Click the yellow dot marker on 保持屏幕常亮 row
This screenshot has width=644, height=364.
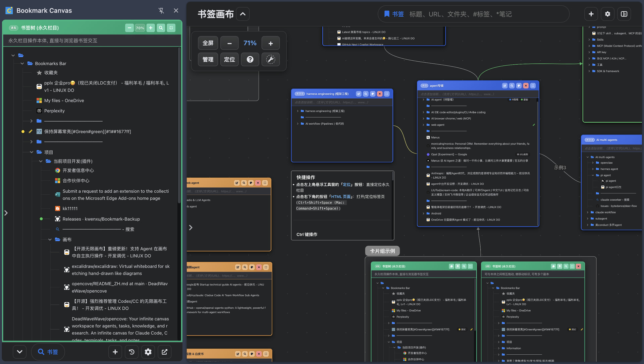23,132
